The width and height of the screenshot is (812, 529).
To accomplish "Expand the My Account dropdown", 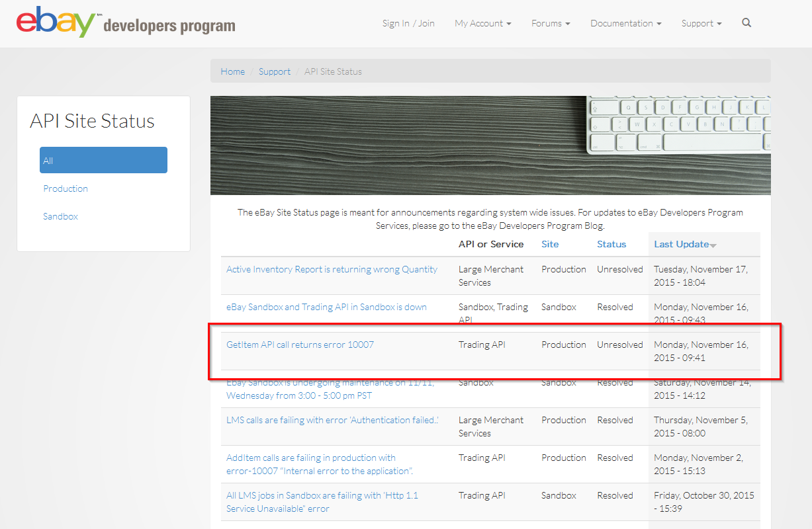I will tap(483, 23).
